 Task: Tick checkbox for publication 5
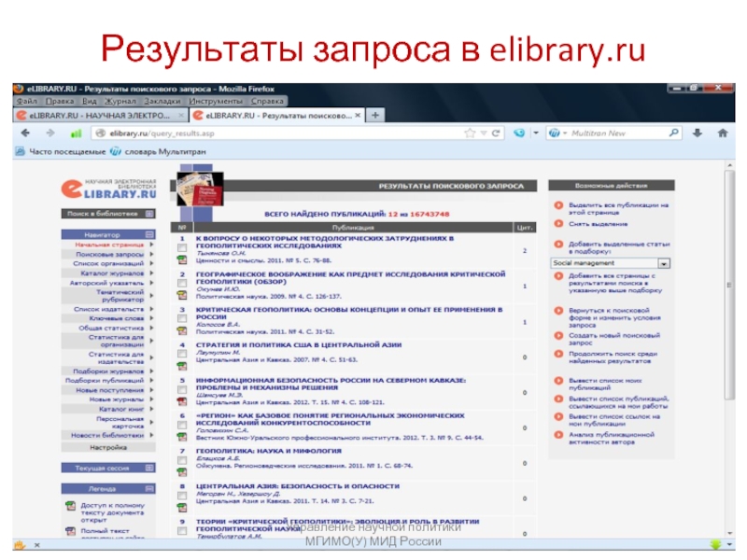pos(182,389)
